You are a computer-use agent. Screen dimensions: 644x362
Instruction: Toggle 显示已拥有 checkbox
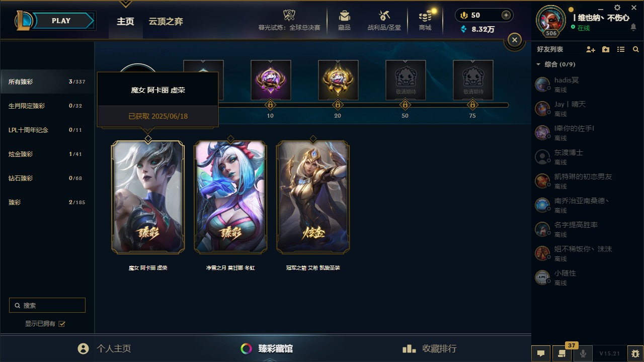[62, 324]
